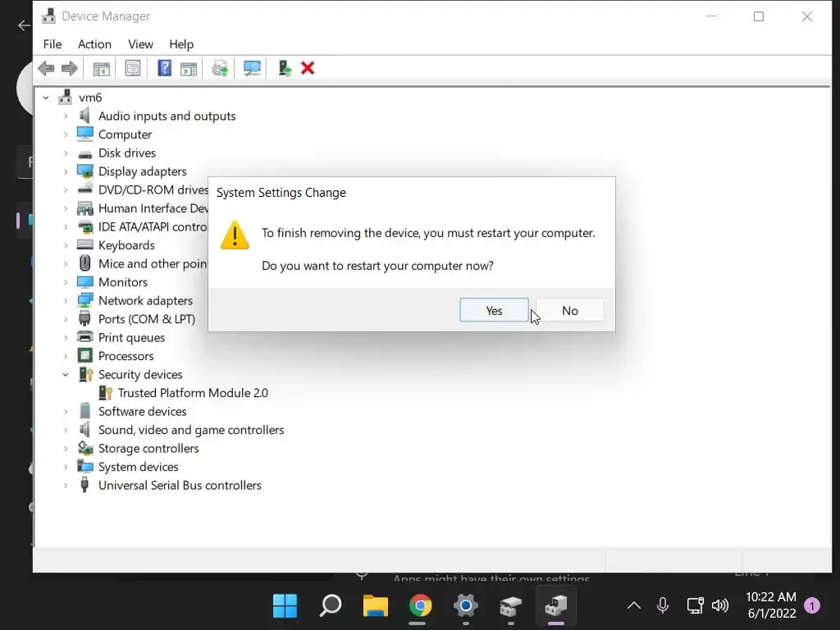Click the Audio inputs speaker icon
840x630 pixels.
tap(84, 116)
